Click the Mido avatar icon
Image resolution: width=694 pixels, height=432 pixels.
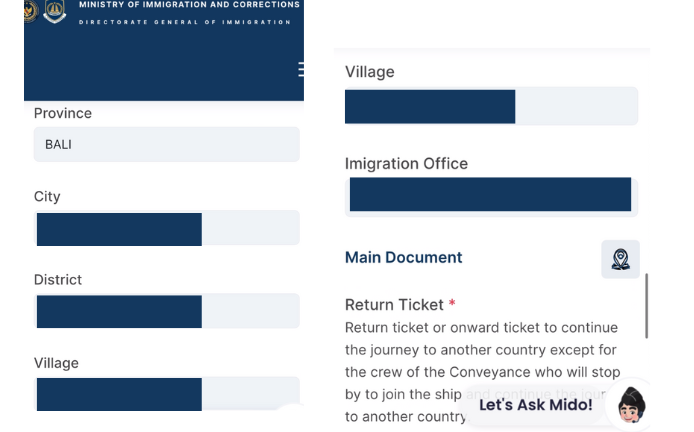(630, 405)
